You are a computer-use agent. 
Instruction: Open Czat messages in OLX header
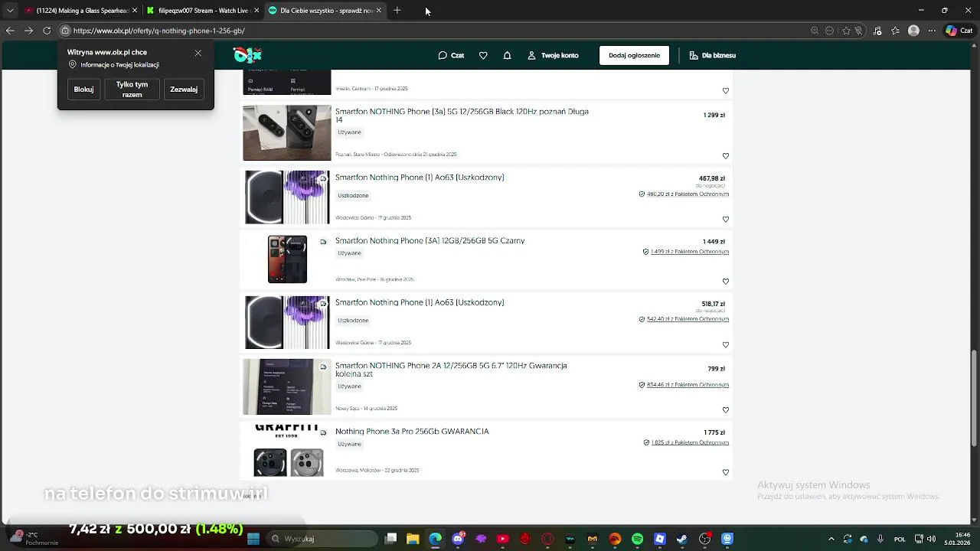451,55
